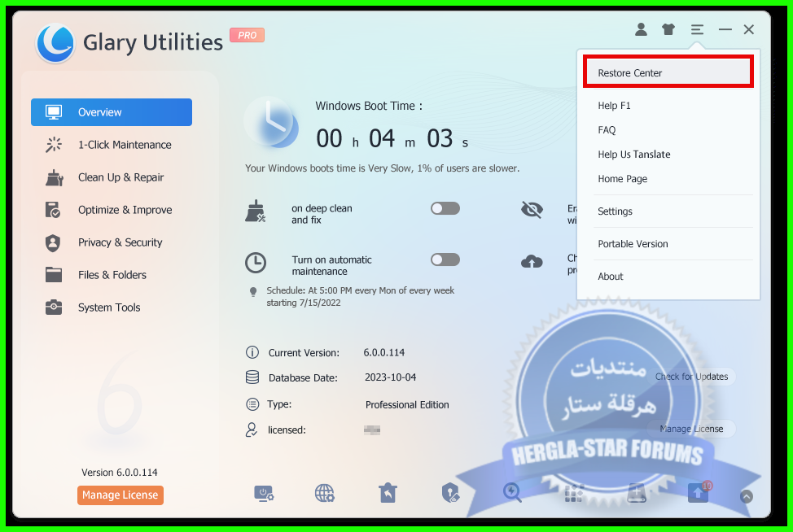Viewport: 793px width, 532px height.
Task: Click the PRO badge next to the title
Action: pyautogui.click(x=247, y=35)
